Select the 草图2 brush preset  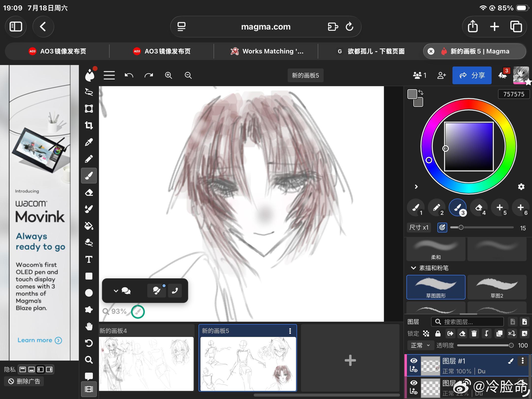497,287
